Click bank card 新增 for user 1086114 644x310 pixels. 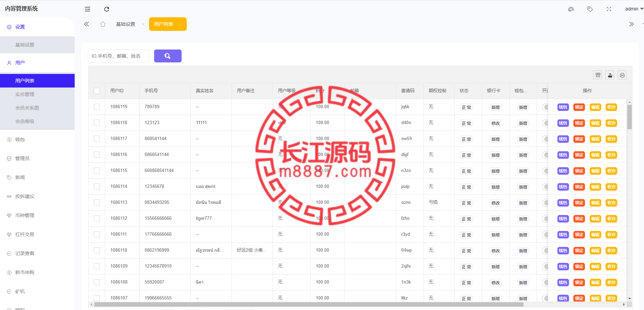496,187
